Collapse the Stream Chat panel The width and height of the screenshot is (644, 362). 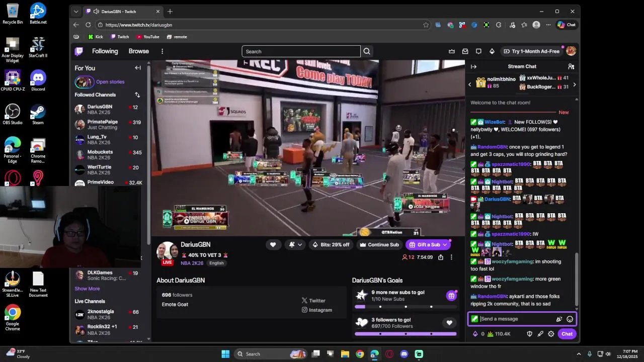coord(473,66)
